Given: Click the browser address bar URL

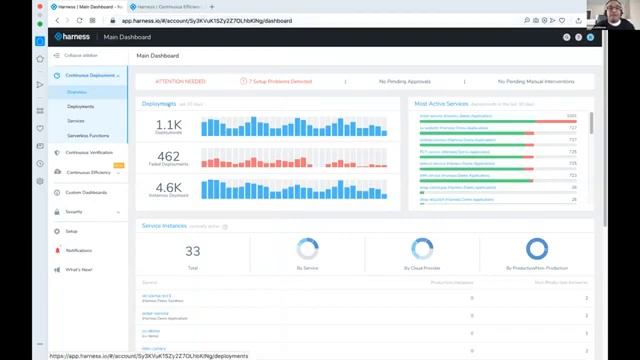Looking at the screenshot, I should tap(207, 20).
